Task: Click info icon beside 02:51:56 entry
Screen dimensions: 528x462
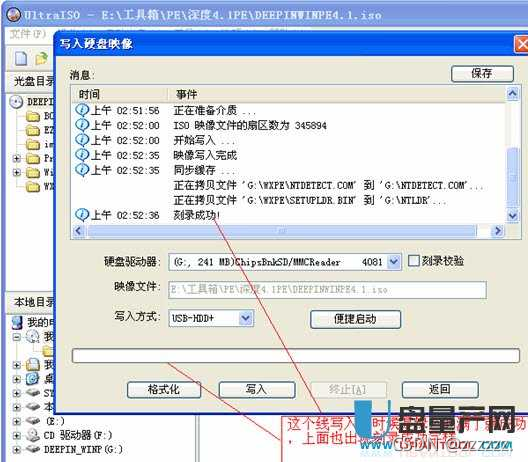Action: click(82, 110)
